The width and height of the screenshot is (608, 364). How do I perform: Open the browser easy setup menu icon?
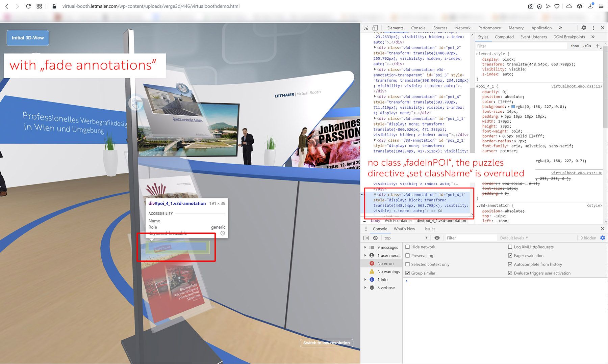tap(601, 6)
